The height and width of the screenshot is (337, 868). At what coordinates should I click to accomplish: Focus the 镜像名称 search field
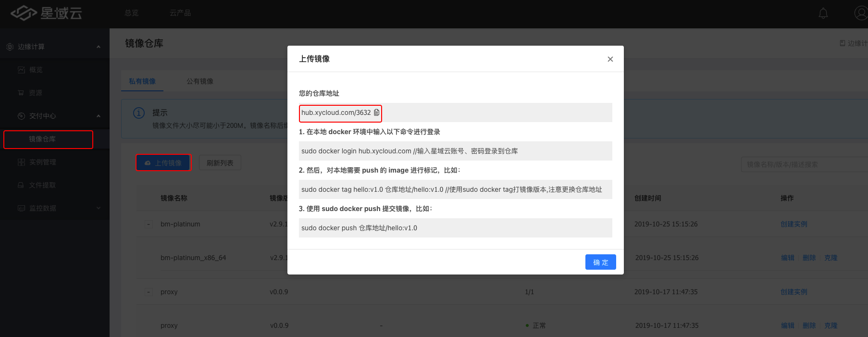[803, 164]
